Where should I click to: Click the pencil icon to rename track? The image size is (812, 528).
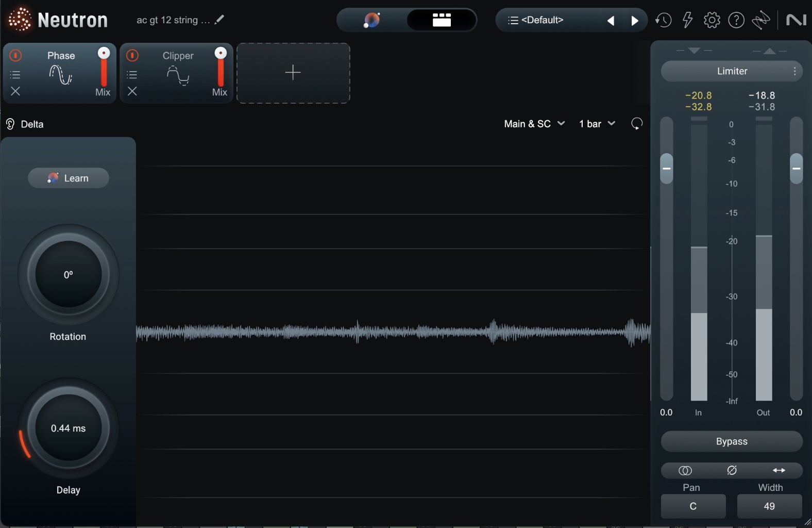pos(219,20)
